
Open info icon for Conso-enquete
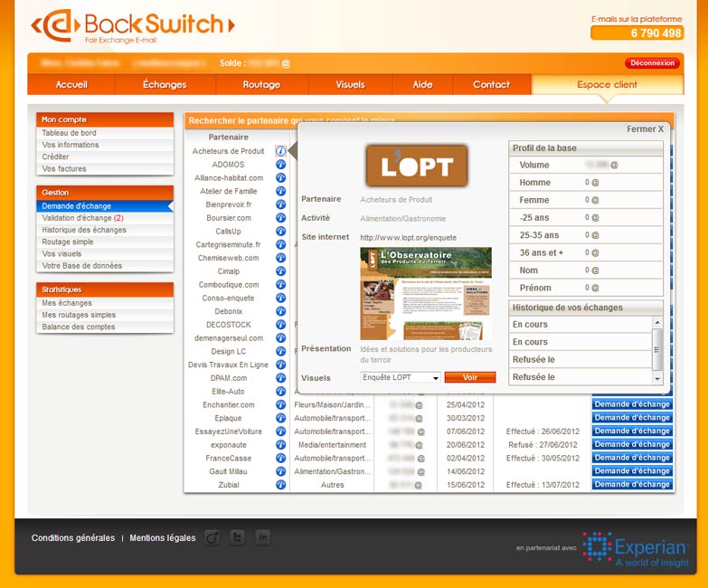(x=280, y=298)
